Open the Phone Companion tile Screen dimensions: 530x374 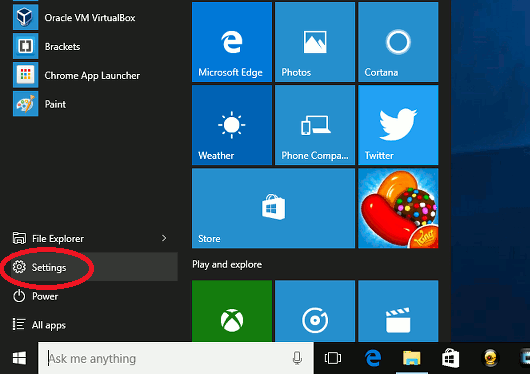click(x=315, y=125)
